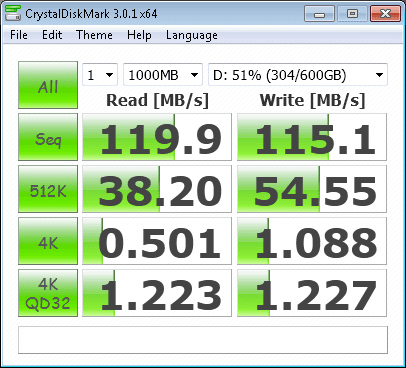Click the CrystalDiskMark app icon in title bar

point(13,13)
